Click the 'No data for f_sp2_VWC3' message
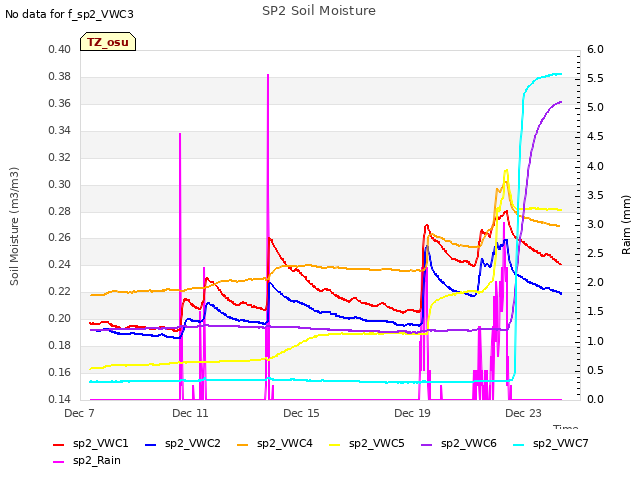The height and width of the screenshot is (480, 640). 69,14
